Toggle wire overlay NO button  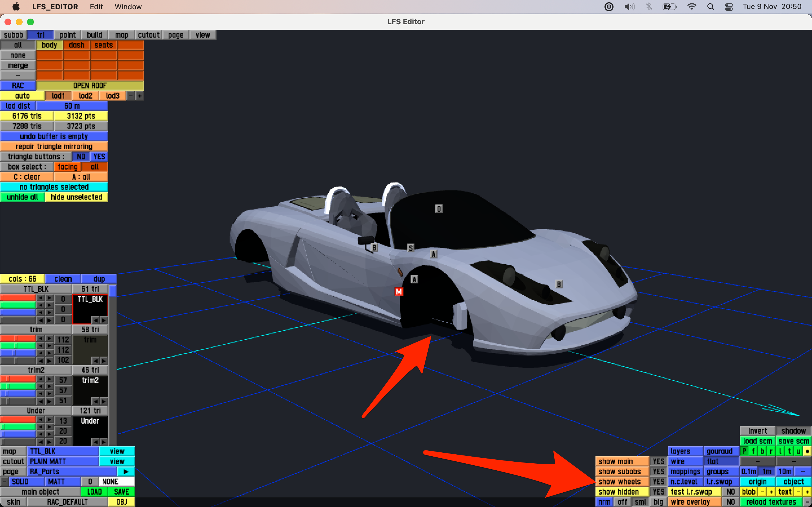(730, 502)
